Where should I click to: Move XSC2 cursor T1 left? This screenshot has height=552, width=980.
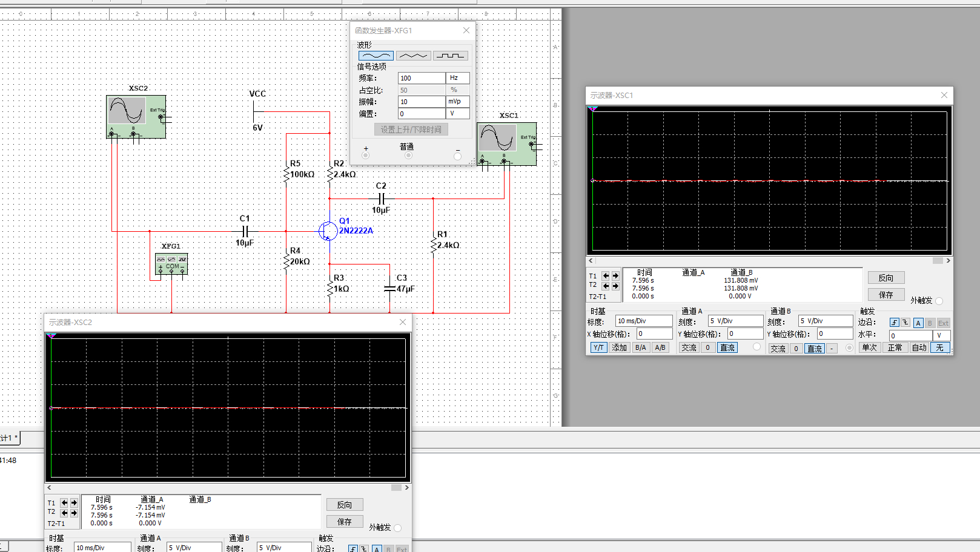point(64,503)
